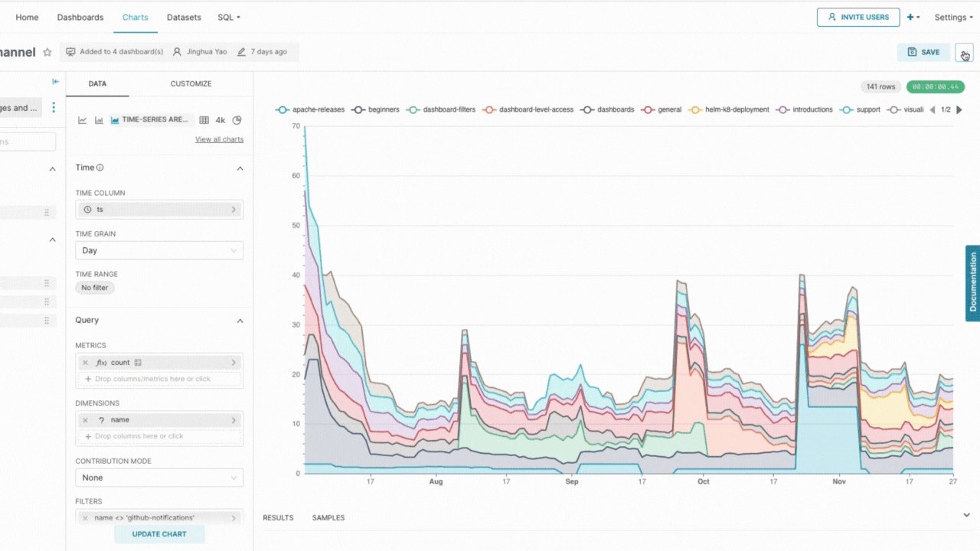Open the Contribution Mode dropdown
The height and width of the screenshot is (551, 980).
click(159, 478)
